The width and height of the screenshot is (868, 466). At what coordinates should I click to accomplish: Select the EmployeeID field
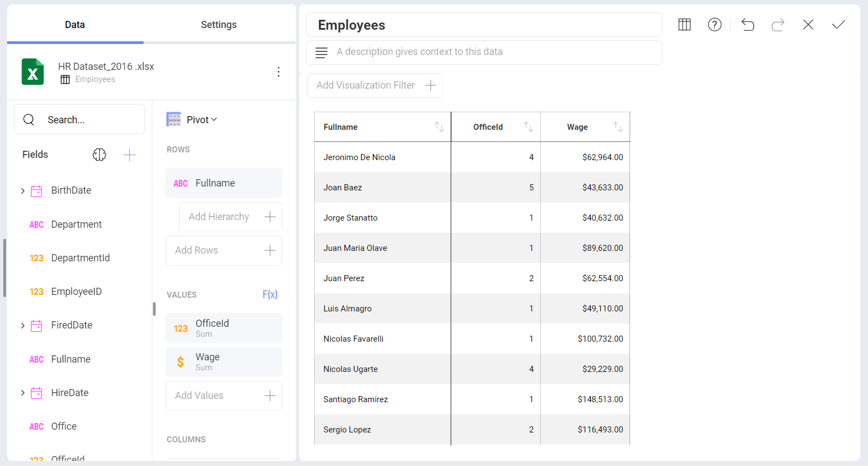pyautogui.click(x=76, y=292)
